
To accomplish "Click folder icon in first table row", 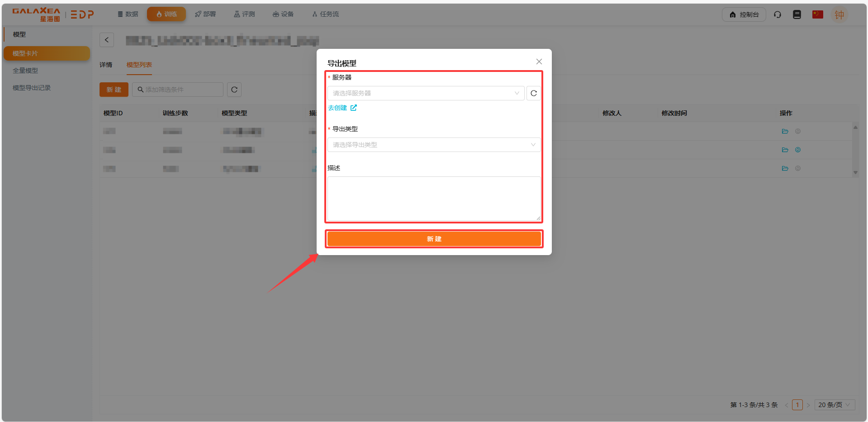I will tap(785, 131).
